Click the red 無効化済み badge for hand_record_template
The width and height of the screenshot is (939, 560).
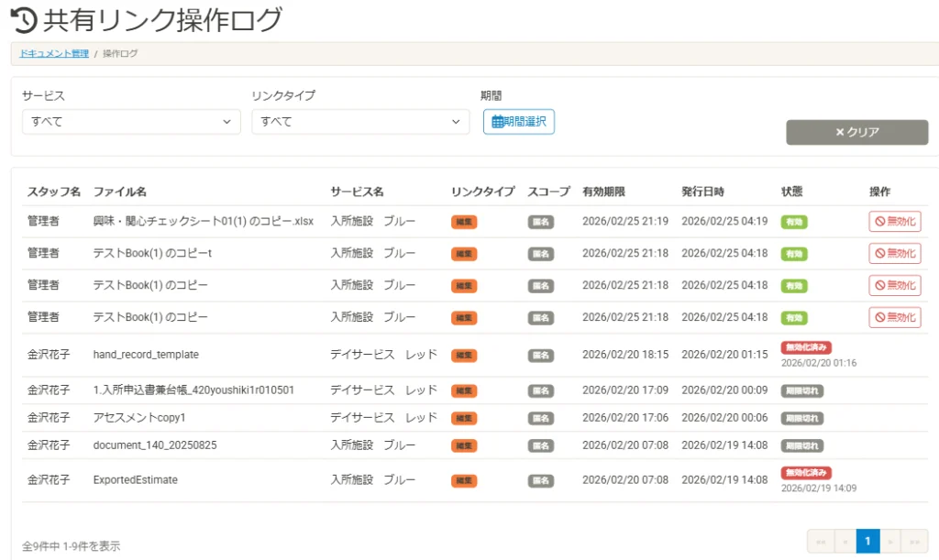807,346
